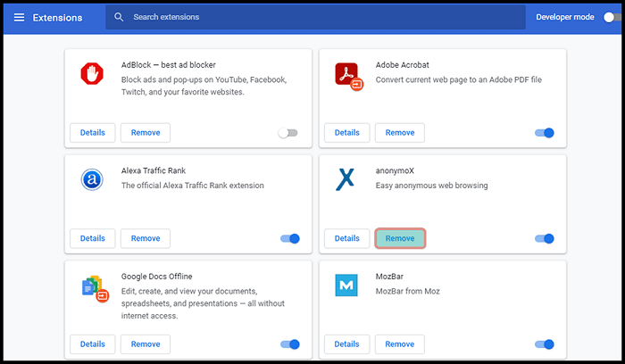Screen dimensions: 625x364
Task: Enable Developer mode switch
Action: tap(612, 17)
